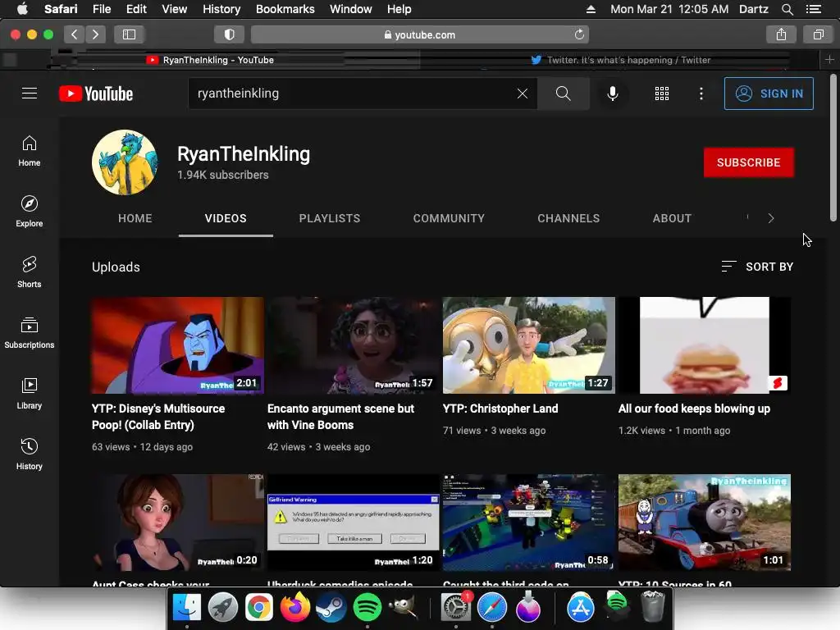Viewport: 840px width, 630px height.
Task: Play the Aunt Cass thumbnail video
Action: pyautogui.click(x=178, y=523)
